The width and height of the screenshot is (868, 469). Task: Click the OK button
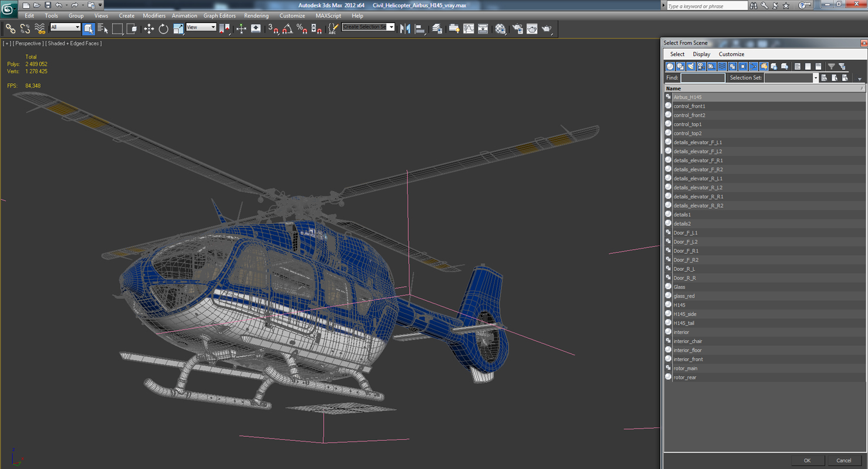point(807,460)
